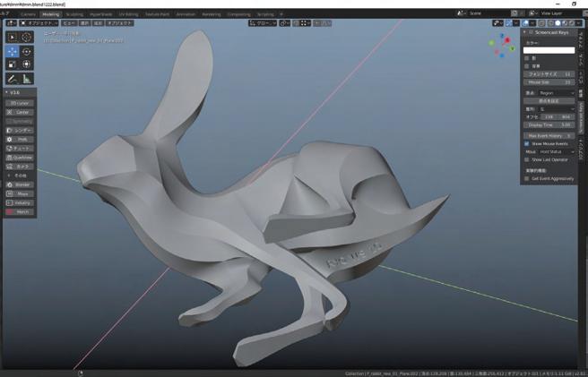Click the Max Event History field
Image resolution: width=588 pixels, height=377 pixels.
[549, 135]
